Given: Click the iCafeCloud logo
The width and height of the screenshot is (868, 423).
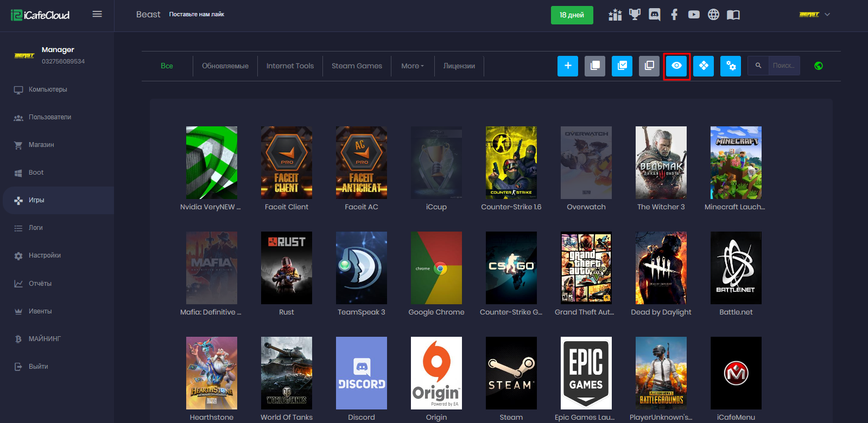Looking at the screenshot, I should 40,15.
